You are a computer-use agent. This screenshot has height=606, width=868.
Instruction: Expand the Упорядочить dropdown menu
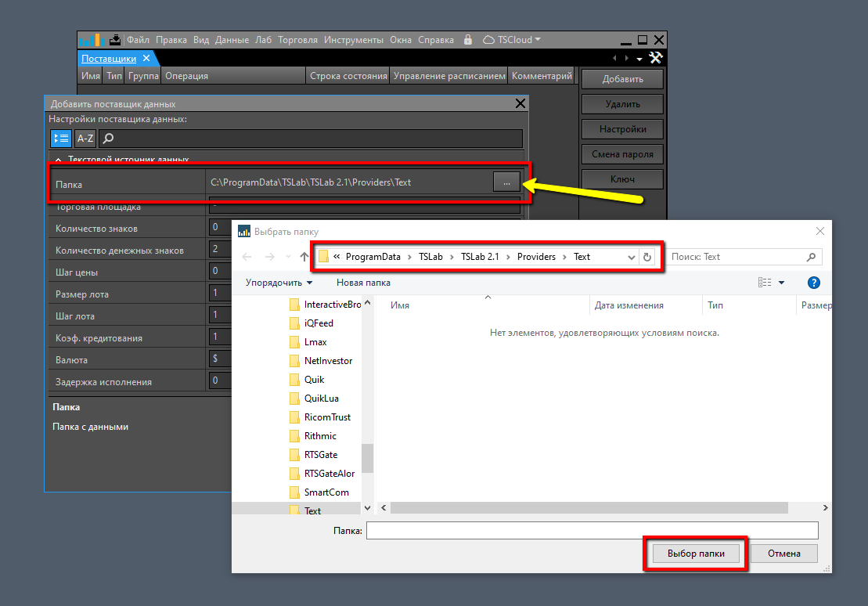tap(279, 283)
